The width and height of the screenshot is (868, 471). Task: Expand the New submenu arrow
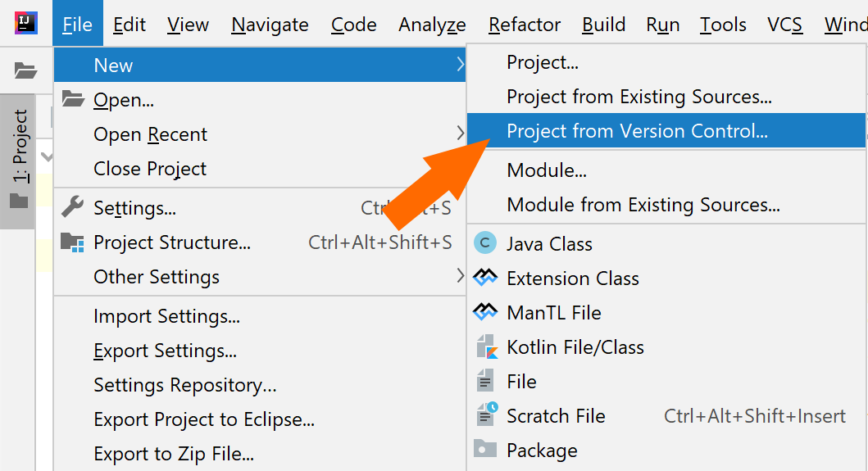pos(461,65)
